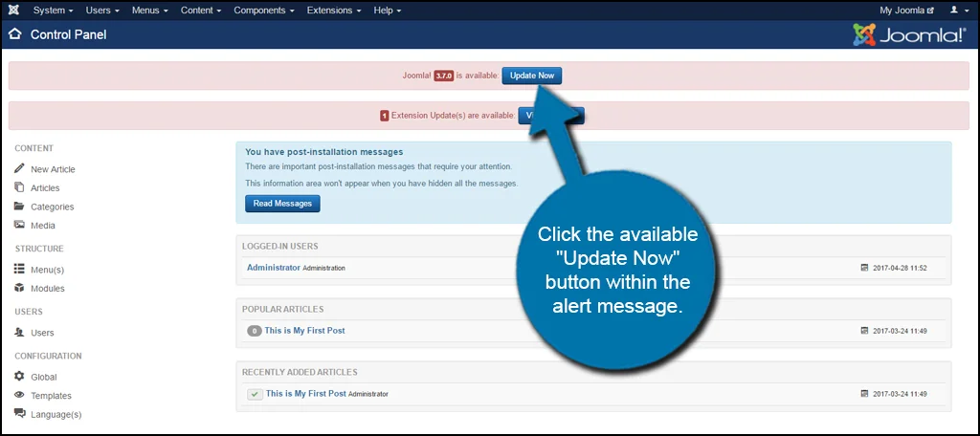Open the My Joomla site link
Screen dimensions: 980x436
pyautogui.click(x=906, y=10)
